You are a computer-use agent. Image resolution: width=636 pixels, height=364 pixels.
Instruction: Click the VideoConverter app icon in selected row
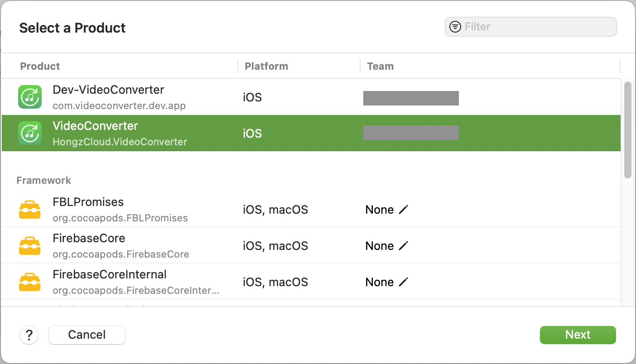(x=30, y=133)
